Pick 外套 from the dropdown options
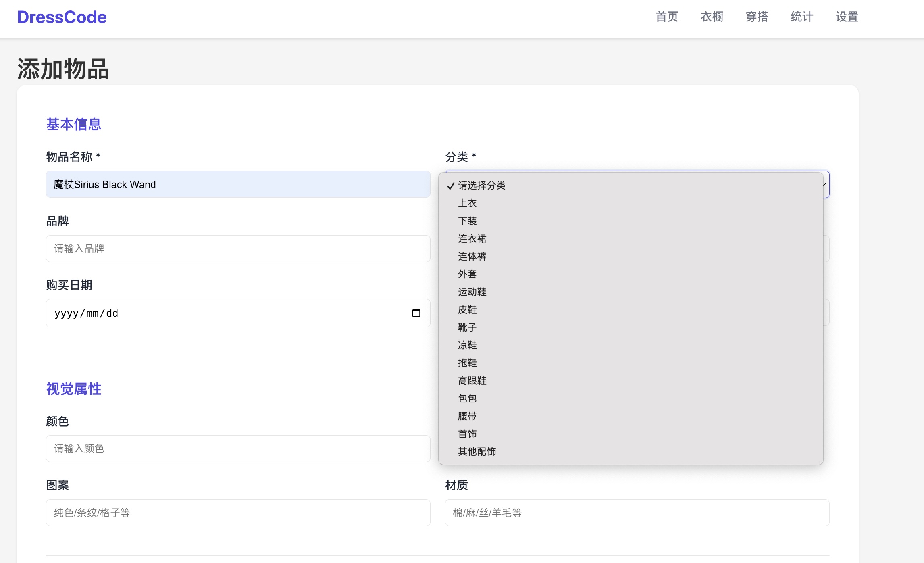Image resolution: width=924 pixels, height=563 pixels. point(467,274)
